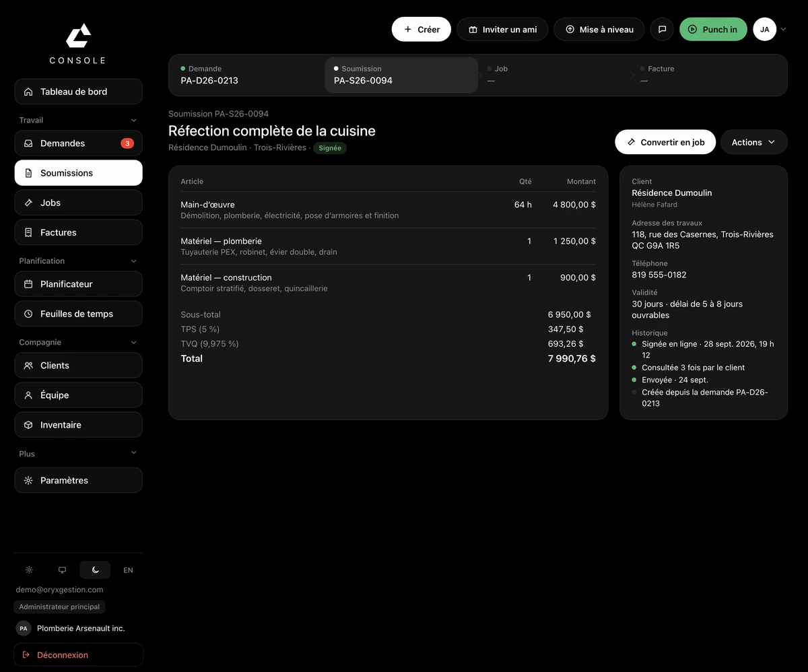Open Tableau de bord page
The height and width of the screenshot is (672, 808).
pos(78,92)
